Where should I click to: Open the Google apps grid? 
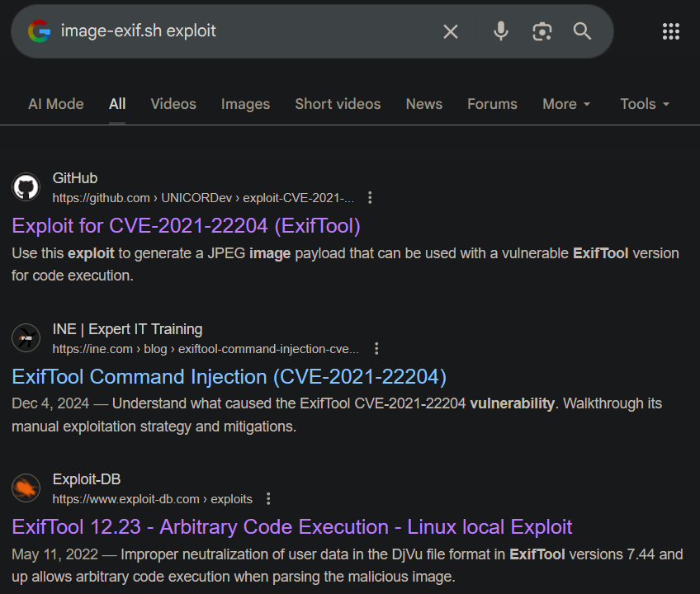[671, 31]
